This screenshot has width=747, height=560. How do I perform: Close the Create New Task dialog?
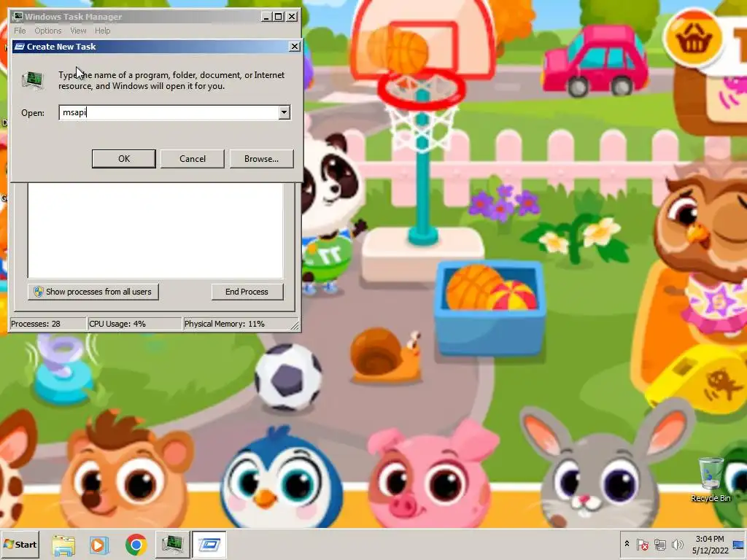click(295, 46)
